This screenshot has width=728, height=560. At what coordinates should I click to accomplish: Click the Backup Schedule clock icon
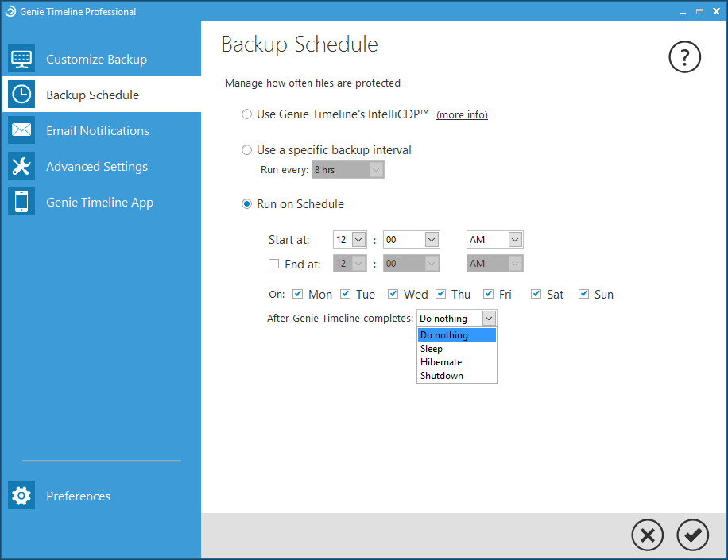21,95
